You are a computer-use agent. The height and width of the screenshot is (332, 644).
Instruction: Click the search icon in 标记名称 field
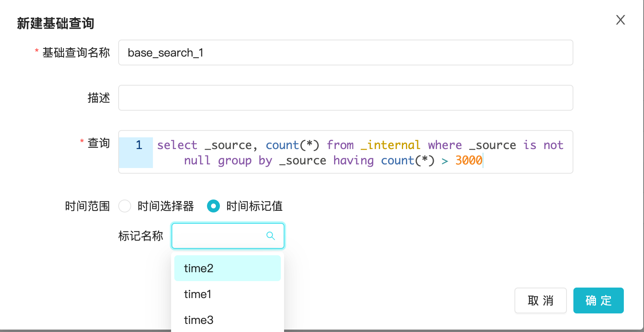270,236
